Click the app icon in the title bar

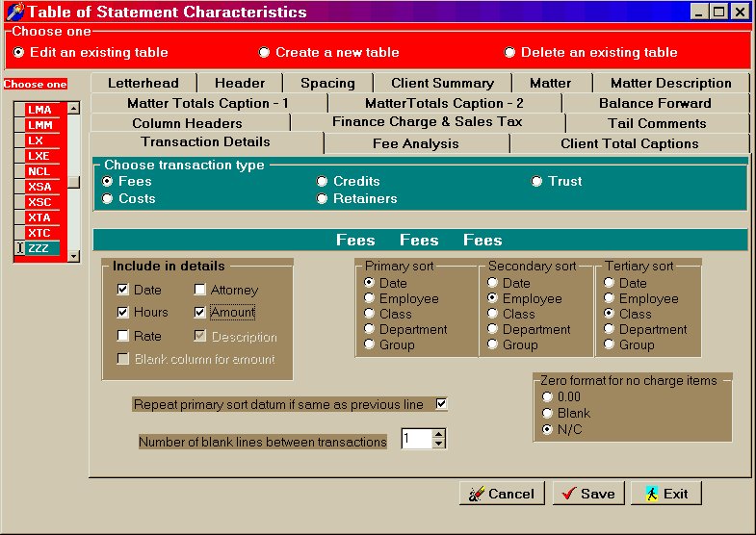pyautogui.click(x=13, y=13)
